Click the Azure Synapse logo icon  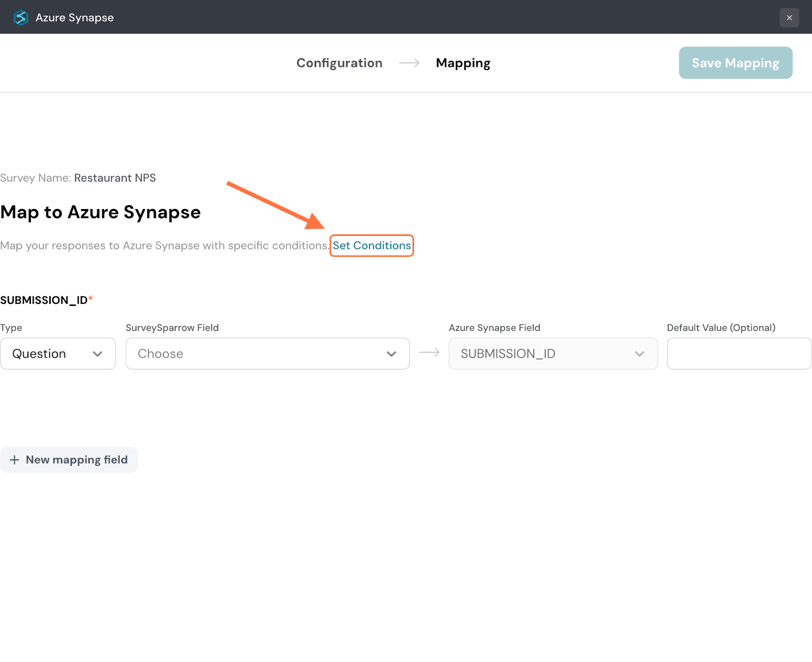click(x=21, y=18)
